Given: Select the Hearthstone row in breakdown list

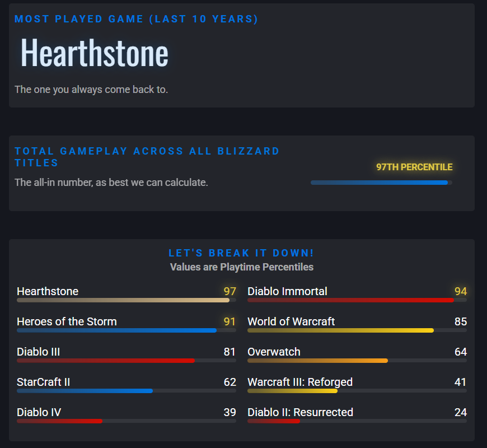Looking at the screenshot, I should tap(127, 294).
